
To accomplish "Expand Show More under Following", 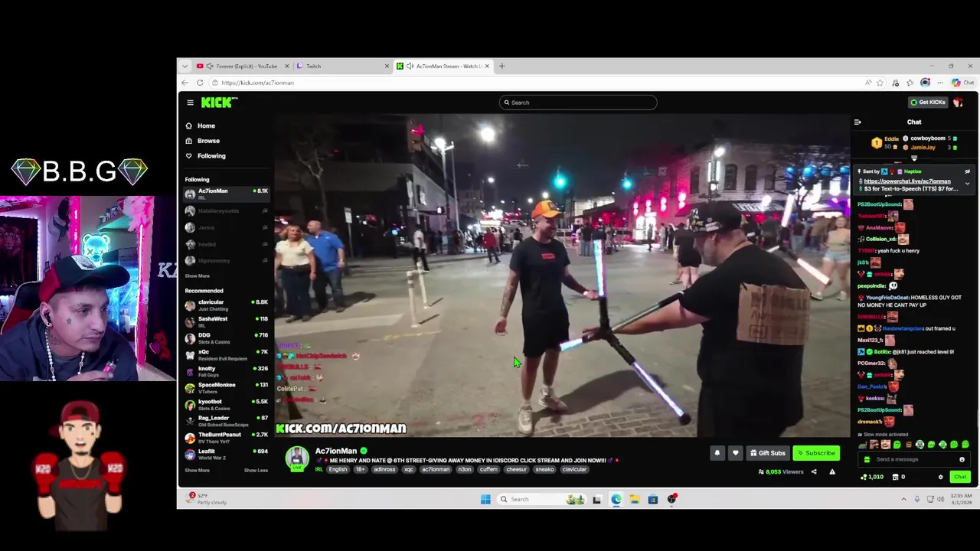I will (x=197, y=275).
